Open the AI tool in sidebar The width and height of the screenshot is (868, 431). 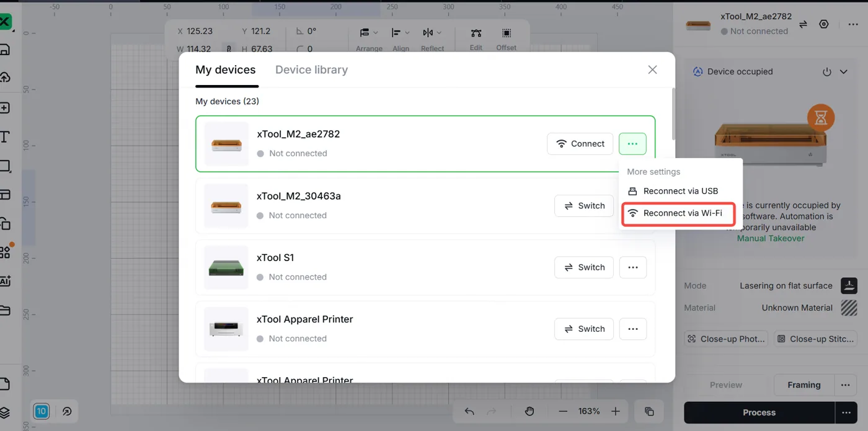[x=5, y=281]
